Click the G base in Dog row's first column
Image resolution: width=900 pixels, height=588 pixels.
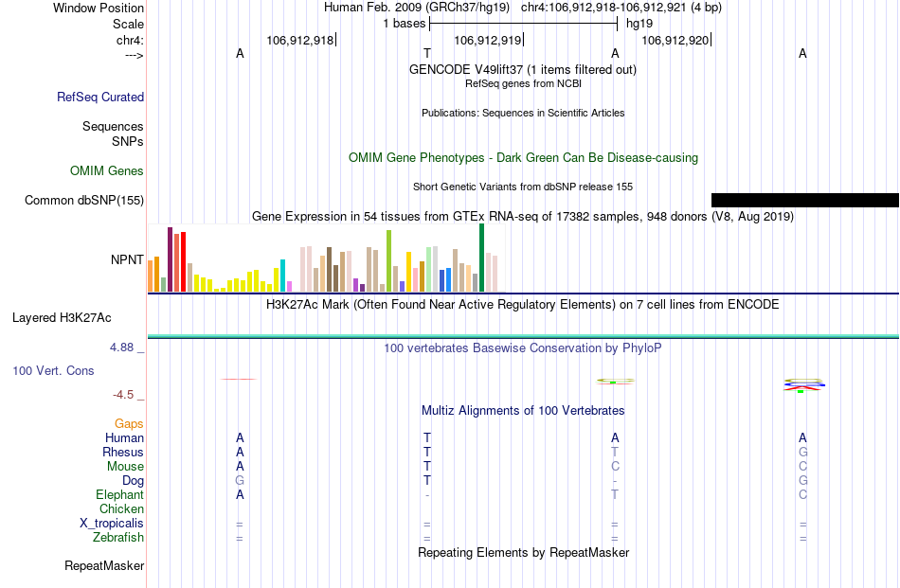(240, 480)
